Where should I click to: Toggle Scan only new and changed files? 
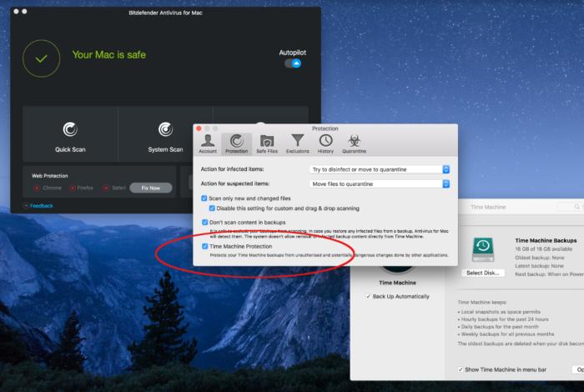pos(204,199)
